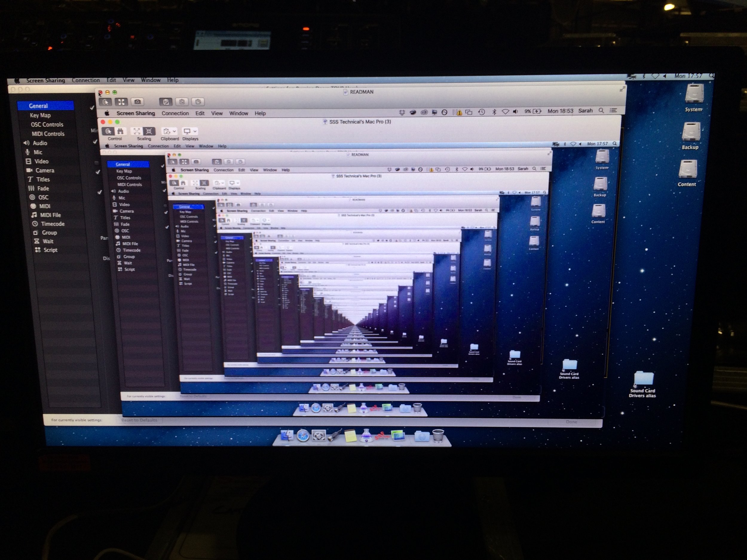Select Timecode in outermost settings sidebar

coord(52,224)
